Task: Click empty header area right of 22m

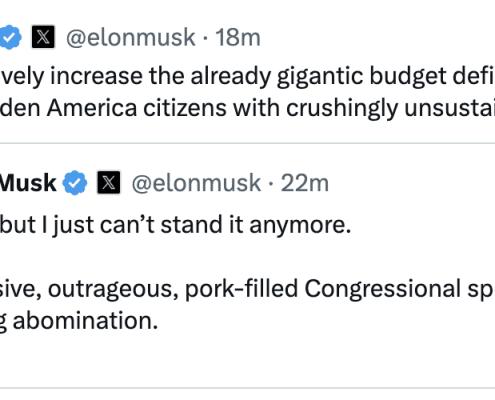Action: (412, 183)
